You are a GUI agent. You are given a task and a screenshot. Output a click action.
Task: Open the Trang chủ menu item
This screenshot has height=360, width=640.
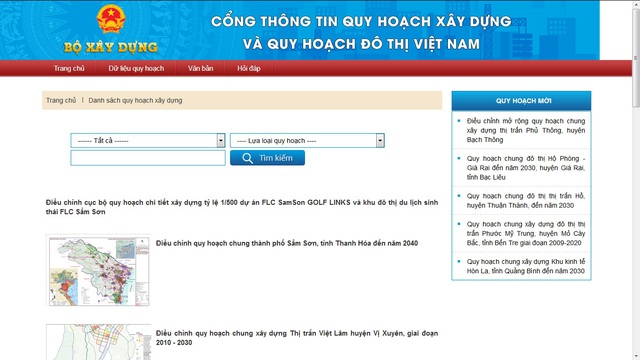[x=69, y=68]
